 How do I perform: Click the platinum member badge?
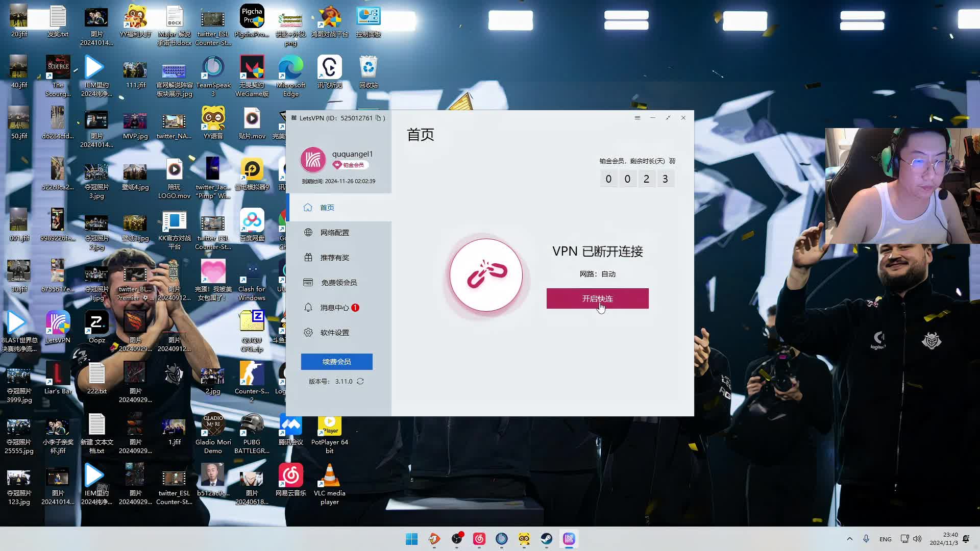pos(350,165)
